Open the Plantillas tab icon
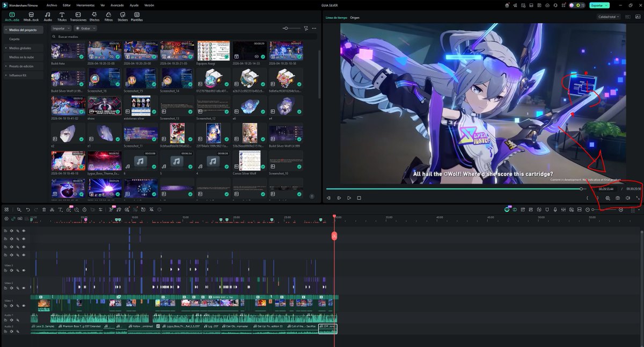The image size is (644, 347). tap(137, 17)
